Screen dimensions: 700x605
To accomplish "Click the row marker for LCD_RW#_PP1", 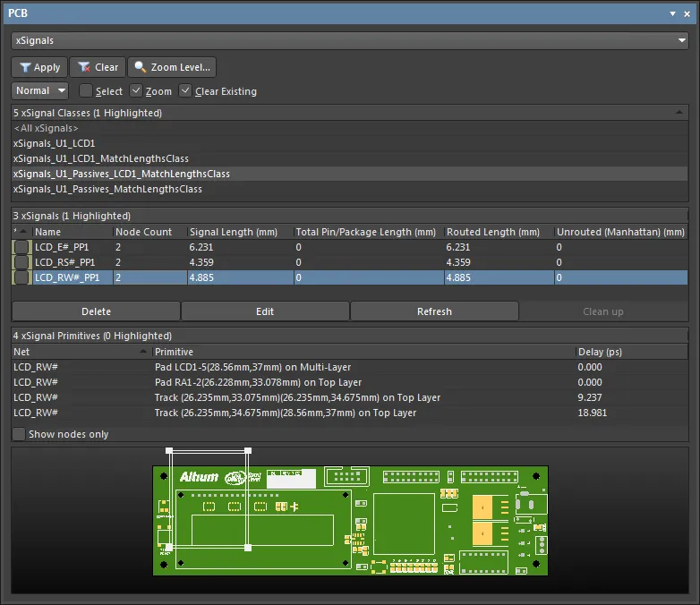I will click(x=21, y=277).
